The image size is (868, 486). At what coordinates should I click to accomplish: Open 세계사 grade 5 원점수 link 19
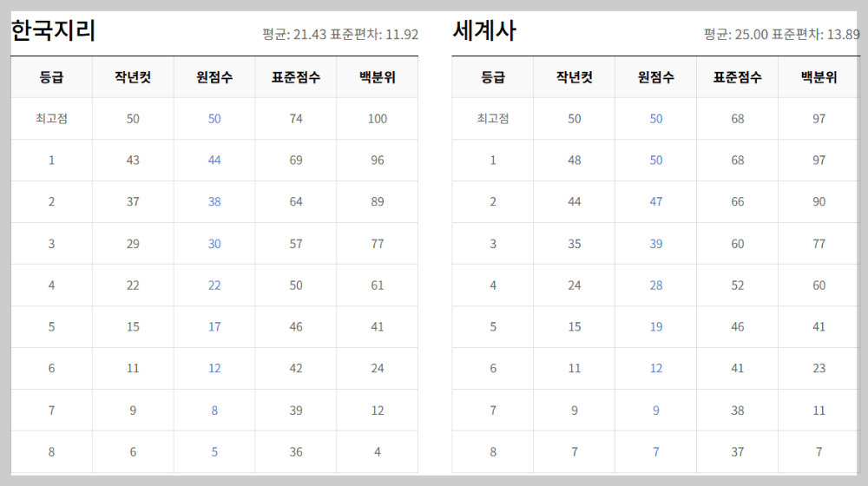pyautogui.click(x=656, y=326)
